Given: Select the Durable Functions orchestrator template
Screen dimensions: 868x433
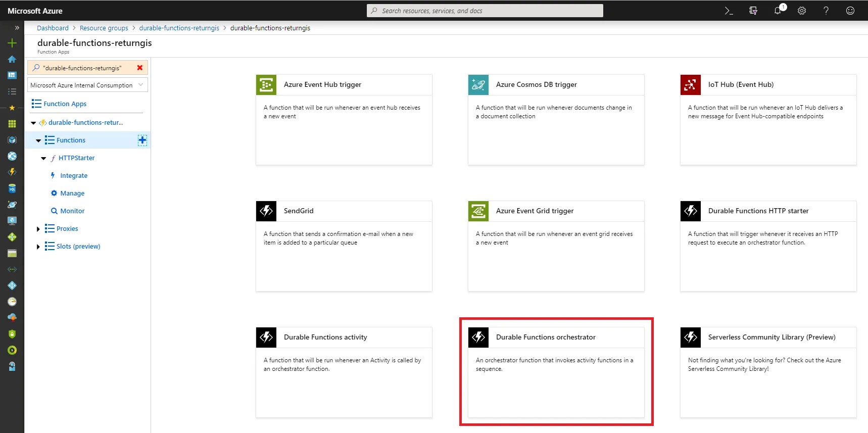Looking at the screenshot, I should pyautogui.click(x=556, y=372).
